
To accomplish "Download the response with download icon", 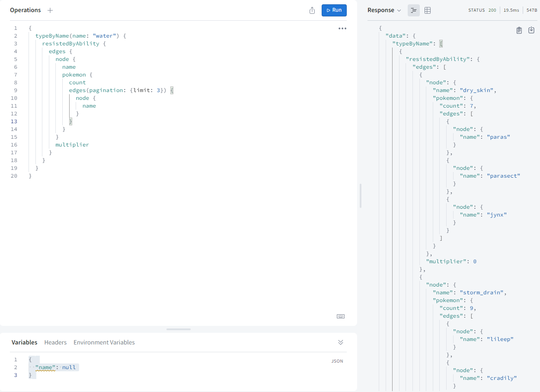I will [531, 30].
